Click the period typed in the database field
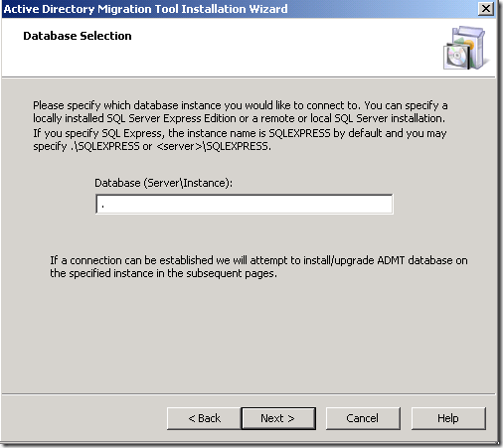This screenshot has width=503, height=448. tap(103, 207)
